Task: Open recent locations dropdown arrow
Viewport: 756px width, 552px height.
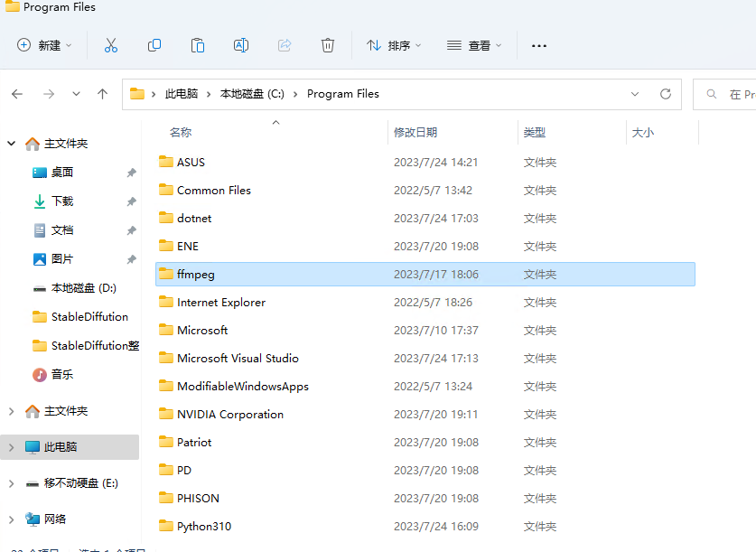Action: click(x=76, y=94)
